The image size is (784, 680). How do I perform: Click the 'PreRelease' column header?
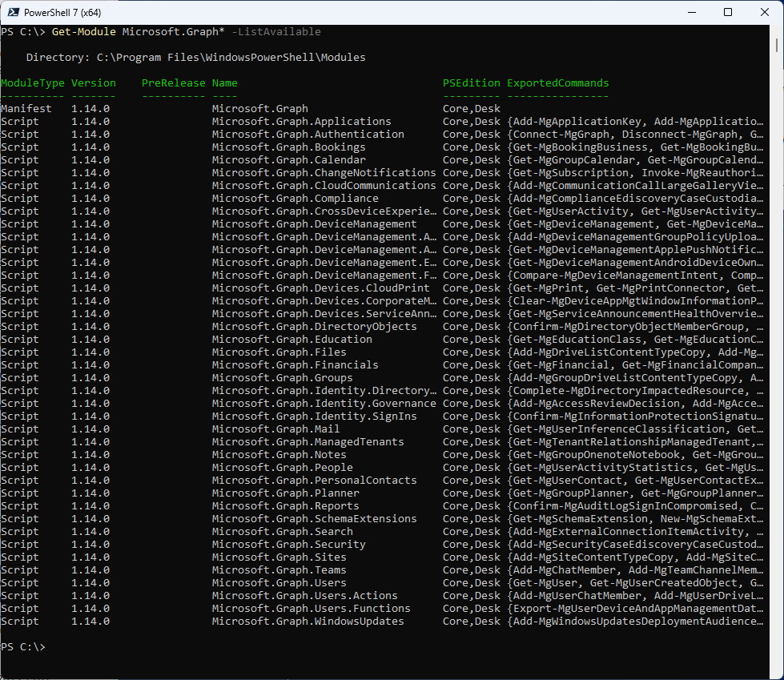pyautogui.click(x=174, y=83)
